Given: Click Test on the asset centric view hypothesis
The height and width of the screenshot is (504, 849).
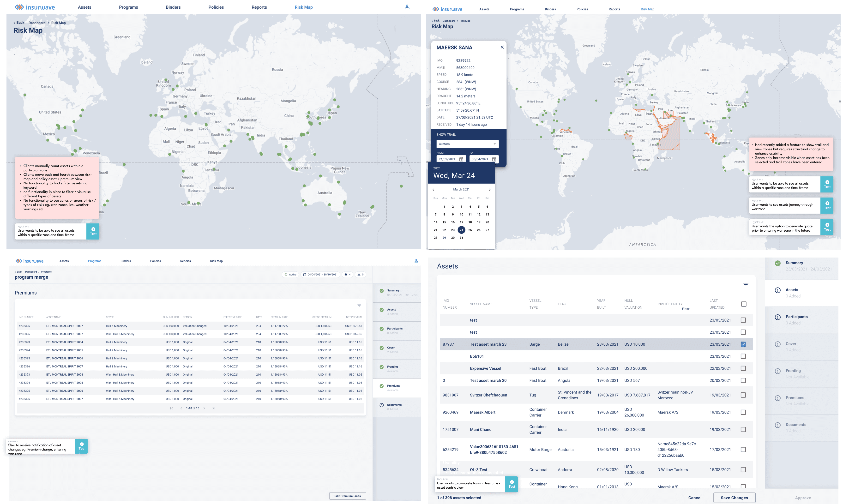Looking at the screenshot, I should 512,484.
